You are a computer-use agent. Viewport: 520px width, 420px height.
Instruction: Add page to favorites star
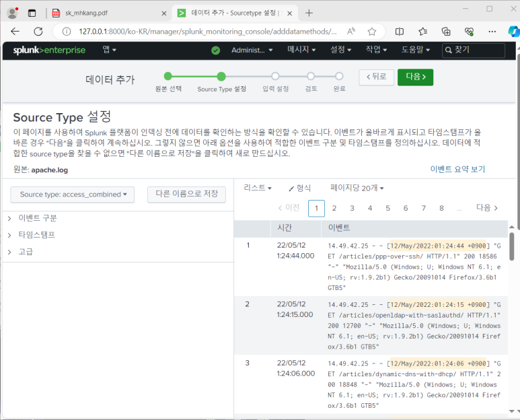[x=372, y=32]
